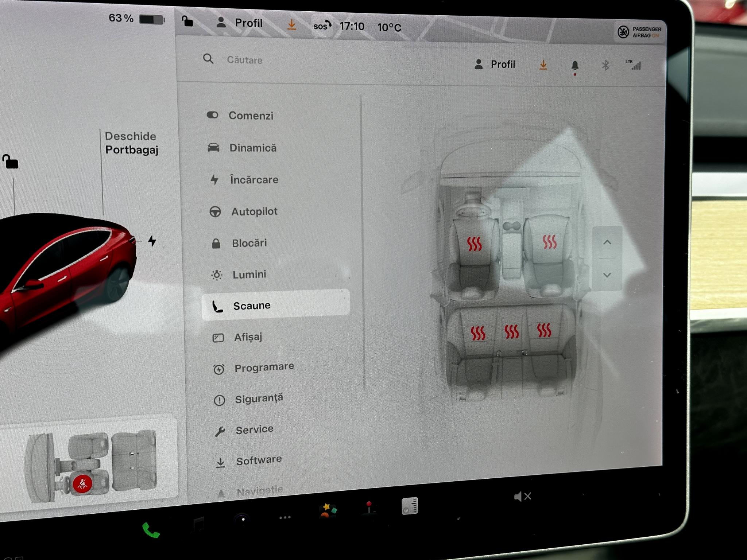Open the phone app in dock

pyautogui.click(x=151, y=530)
